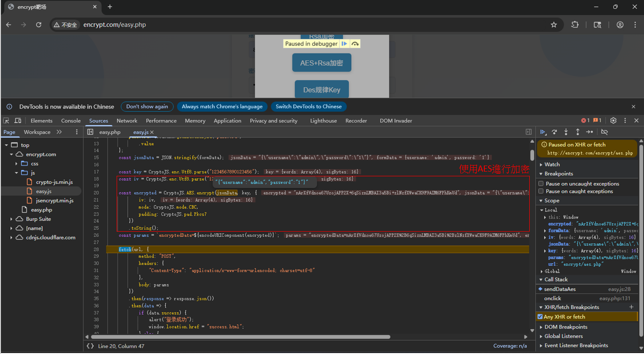Toggle the file navigator sidebar icon
Viewport: 644px width, 354px height.
point(90,132)
